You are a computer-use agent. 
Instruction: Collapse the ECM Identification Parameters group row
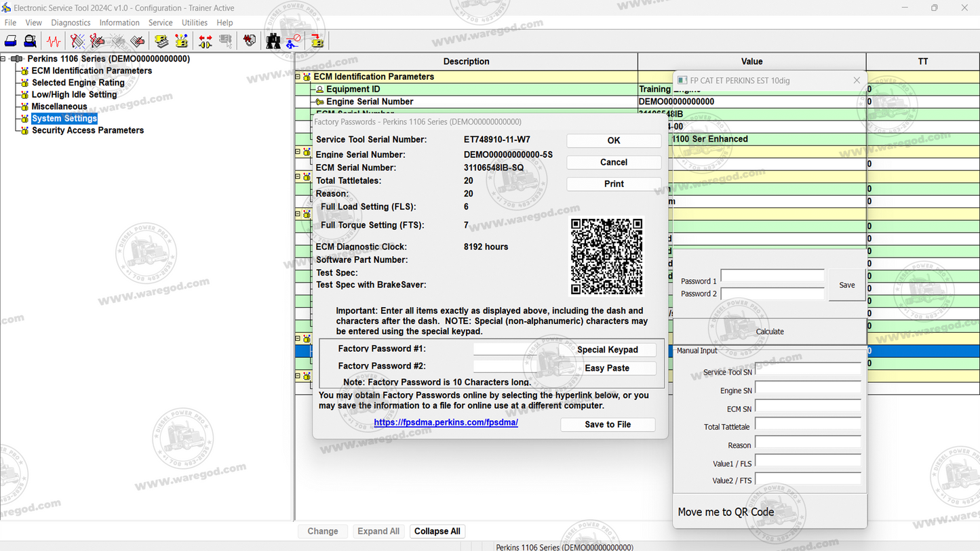point(298,77)
